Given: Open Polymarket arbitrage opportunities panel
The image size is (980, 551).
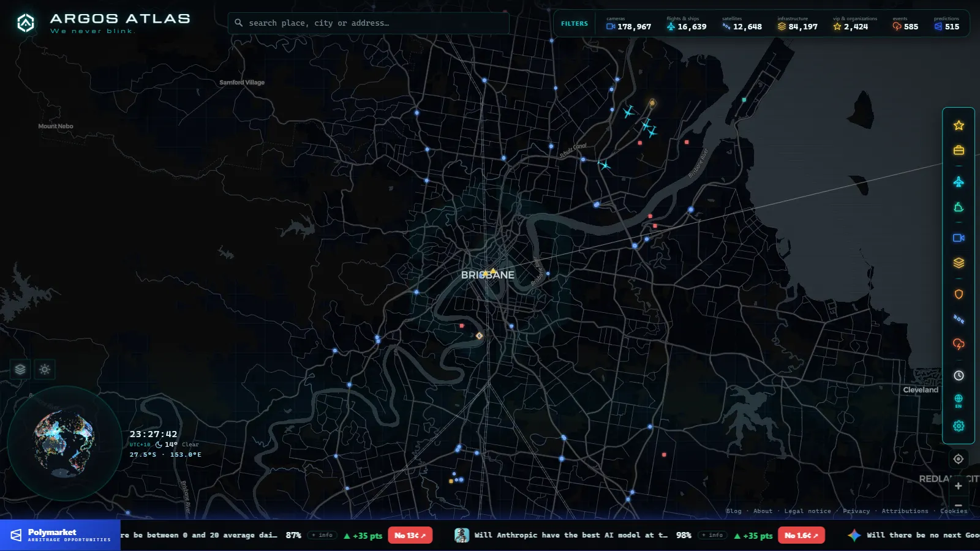Looking at the screenshot, I should [60, 535].
